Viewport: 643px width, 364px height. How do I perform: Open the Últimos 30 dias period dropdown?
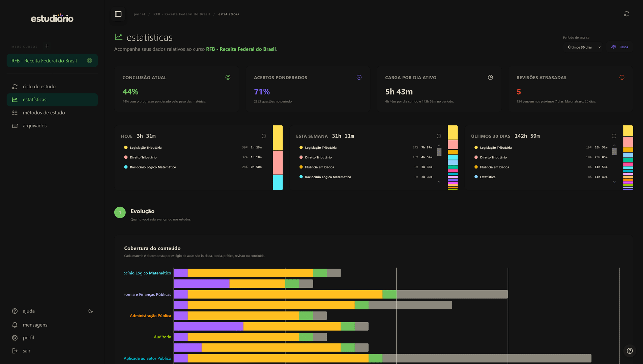(x=584, y=47)
